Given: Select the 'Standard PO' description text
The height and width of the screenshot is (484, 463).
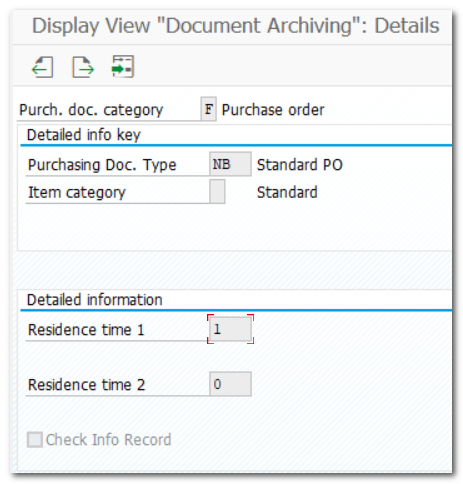Looking at the screenshot, I should tap(300, 165).
